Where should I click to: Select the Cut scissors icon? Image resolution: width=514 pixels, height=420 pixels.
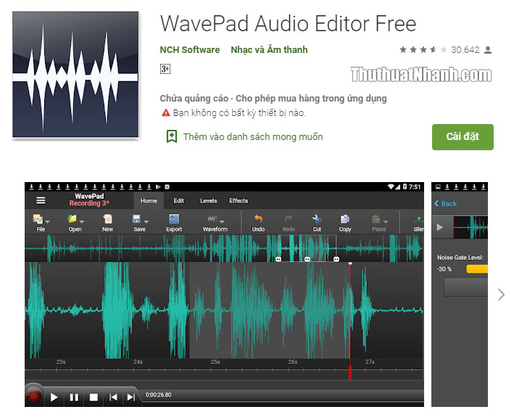317,218
